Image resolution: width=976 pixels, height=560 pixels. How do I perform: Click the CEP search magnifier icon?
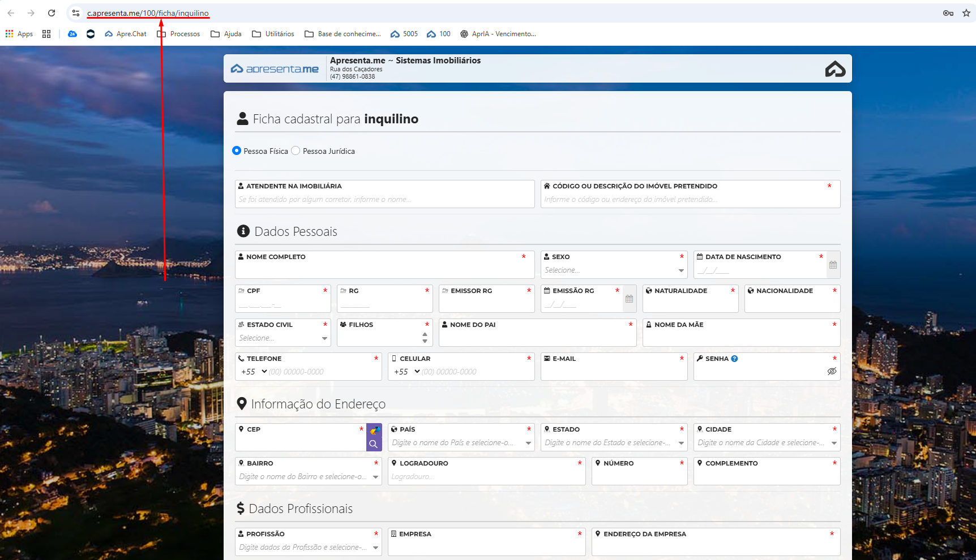[x=374, y=444]
